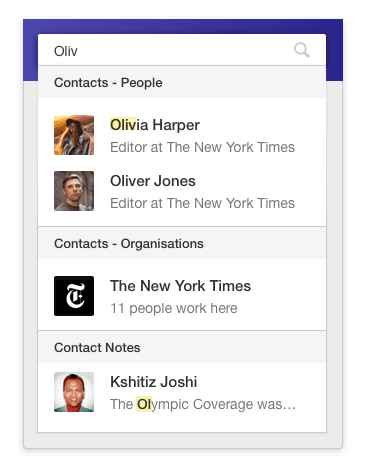Click the search field containing Oliv

pyautogui.click(x=182, y=50)
